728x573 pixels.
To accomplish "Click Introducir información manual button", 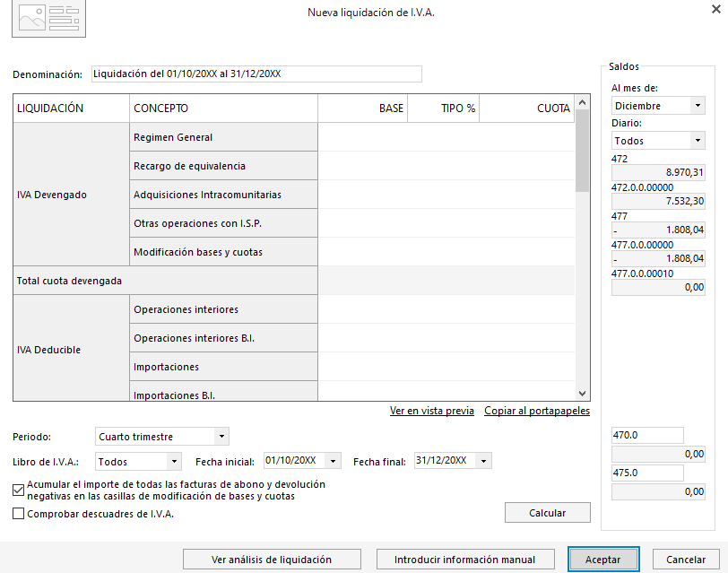I will click(464, 559).
